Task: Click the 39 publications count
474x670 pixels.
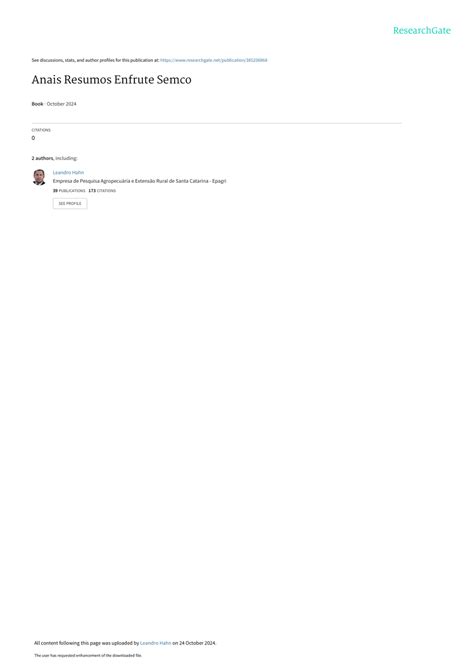Action: (69, 191)
